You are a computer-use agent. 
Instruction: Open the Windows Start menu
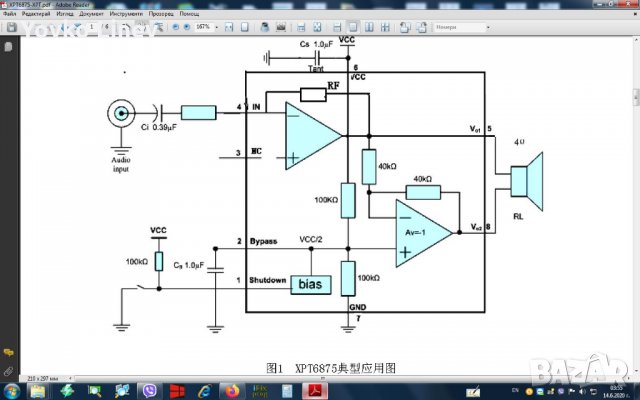9,389
